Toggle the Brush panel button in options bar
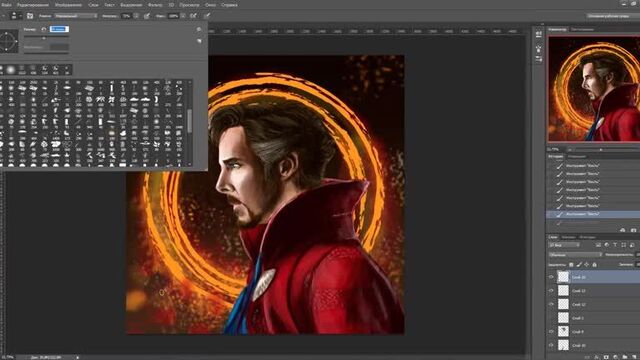The image size is (640, 360). coord(30,16)
